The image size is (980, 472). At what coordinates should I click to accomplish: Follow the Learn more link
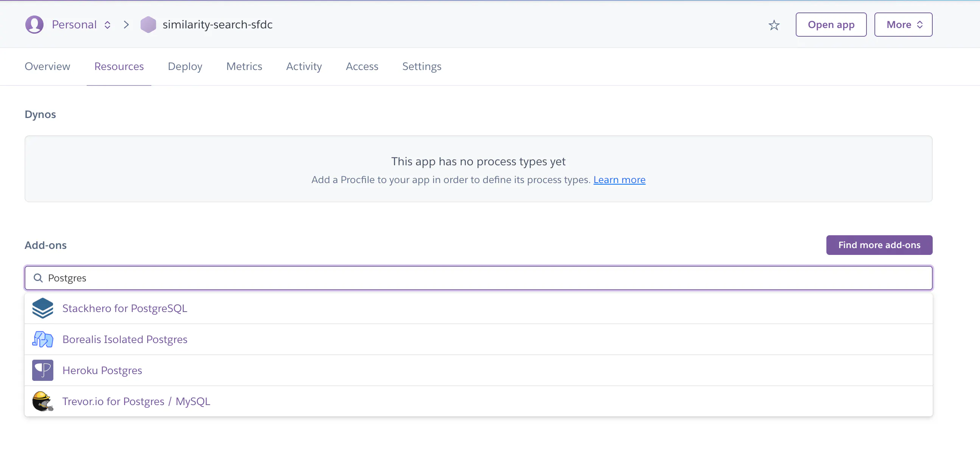(x=619, y=180)
